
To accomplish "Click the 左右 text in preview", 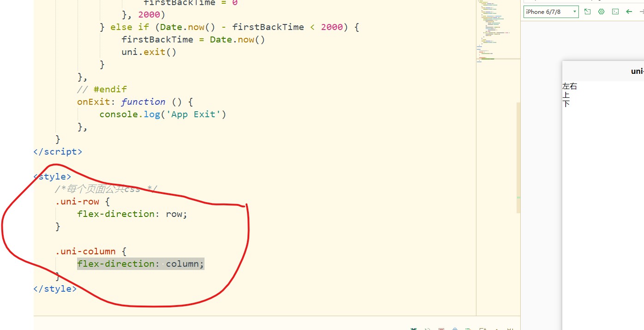I will pyautogui.click(x=570, y=86).
